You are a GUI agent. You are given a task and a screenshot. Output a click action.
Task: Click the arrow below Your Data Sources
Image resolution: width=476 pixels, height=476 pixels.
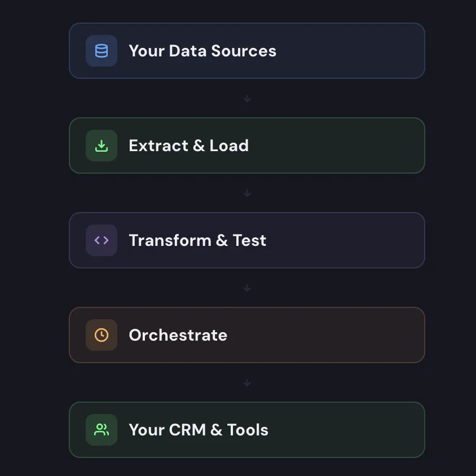coord(247,98)
